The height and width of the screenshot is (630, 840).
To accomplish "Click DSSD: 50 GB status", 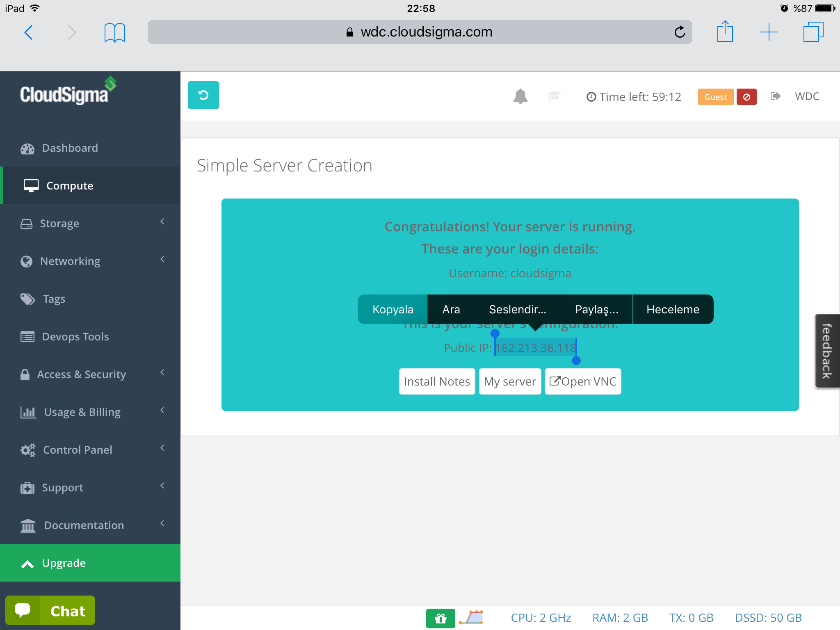I will (x=768, y=618).
